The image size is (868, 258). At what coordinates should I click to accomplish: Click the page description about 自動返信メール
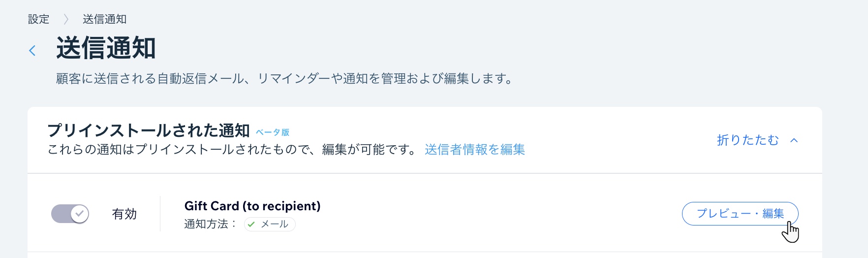284,79
